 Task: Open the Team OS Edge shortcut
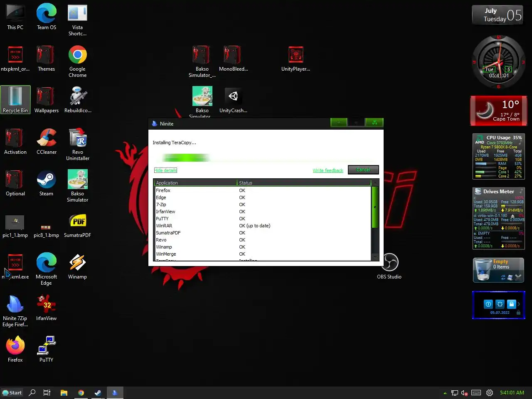[x=46, y=17]
